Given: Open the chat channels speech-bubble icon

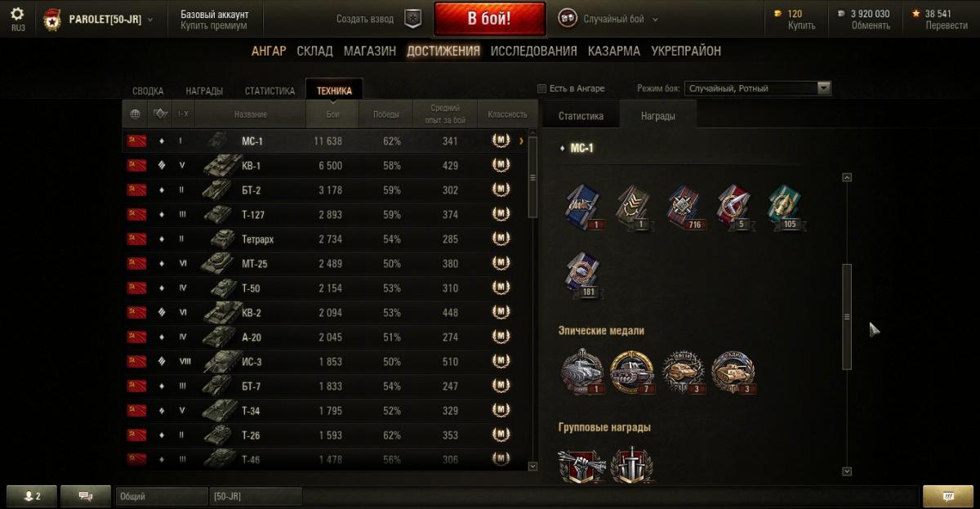Looking at the screenshot, I should point(86,496).
